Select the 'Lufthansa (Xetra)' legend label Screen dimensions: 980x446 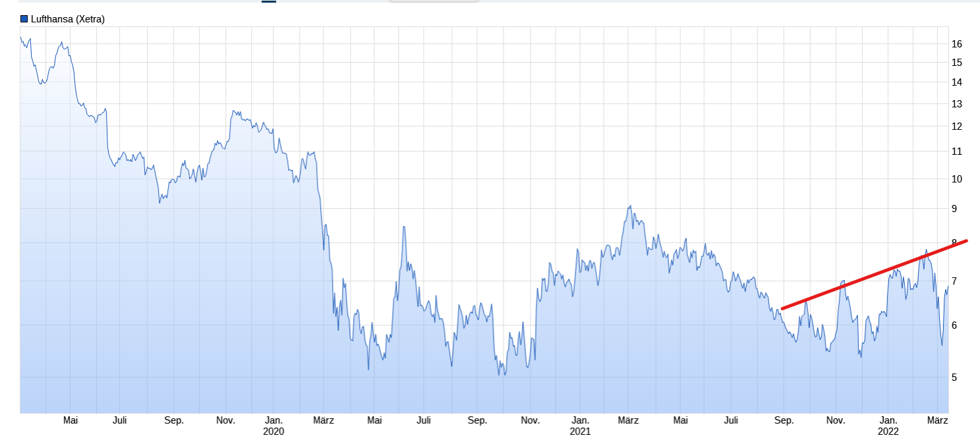(x=68, y=19)
